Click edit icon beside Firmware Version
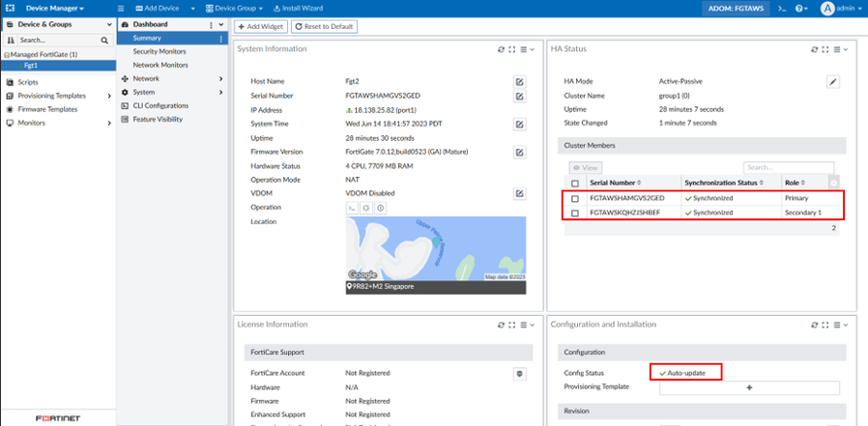The image size is (868, 426). coord(519,153)
